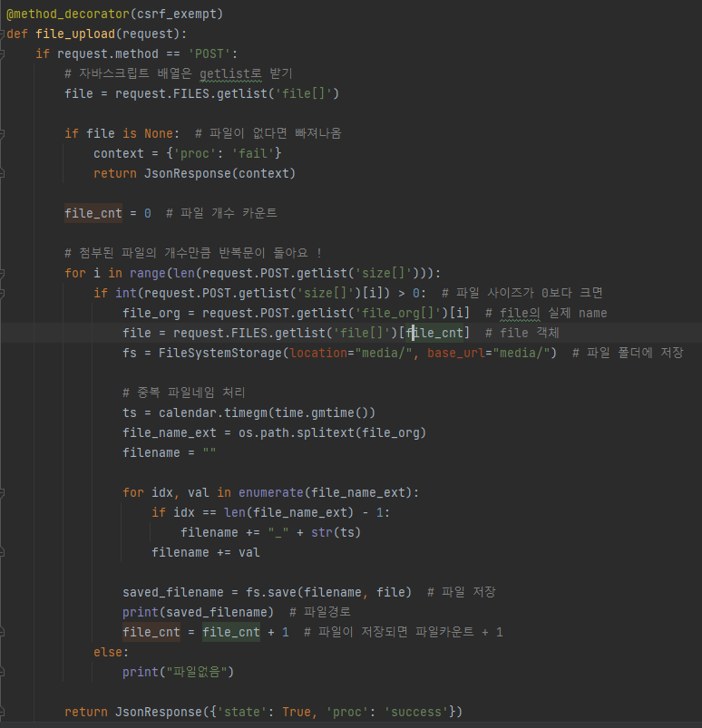Click the else keyword

coord(108,653)
